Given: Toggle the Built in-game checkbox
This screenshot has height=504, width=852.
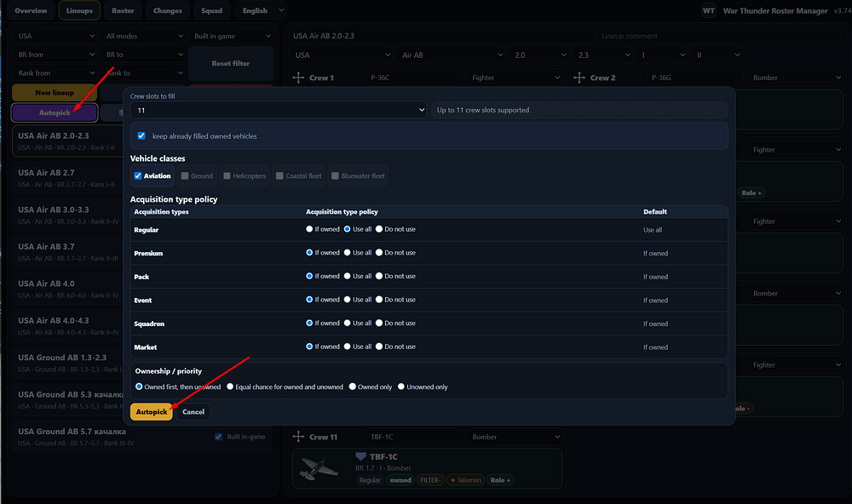Looking at the screenshot, I should (218, 437).
